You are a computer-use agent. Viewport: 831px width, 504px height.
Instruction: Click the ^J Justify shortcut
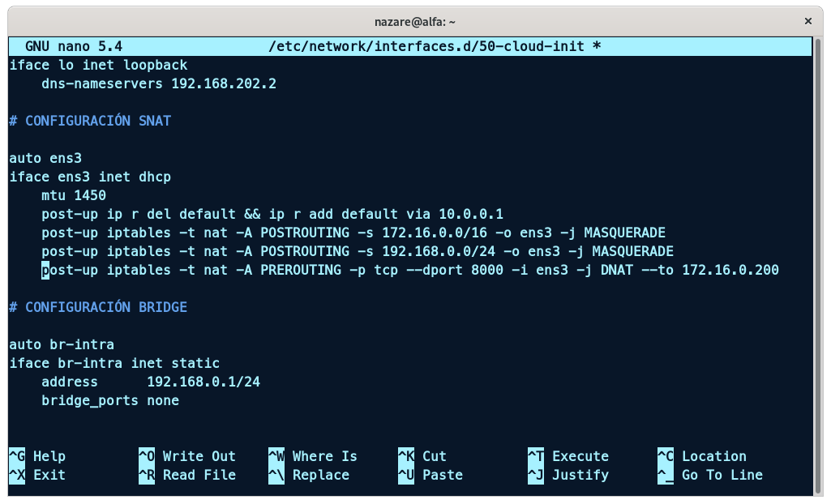[x=568, y=475]
